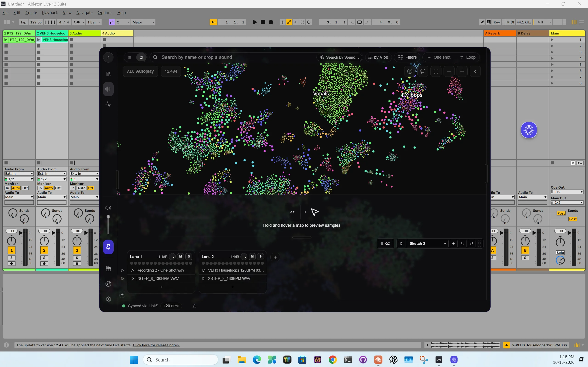588x367 pixels.
Task: Open the pulse activity sidebar icon
Action: coord(108,104)
